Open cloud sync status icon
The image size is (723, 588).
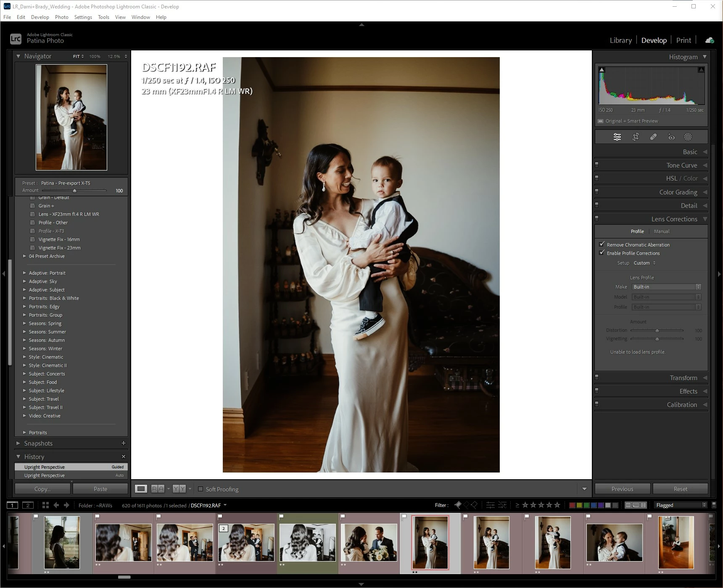(x=710, y=40)
